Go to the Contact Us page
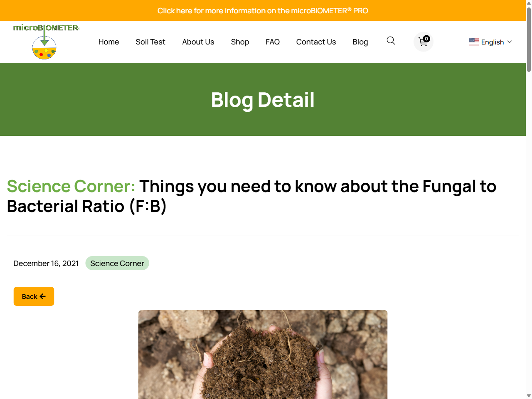Screen dimensions: 532x399 tap(316, 42)
